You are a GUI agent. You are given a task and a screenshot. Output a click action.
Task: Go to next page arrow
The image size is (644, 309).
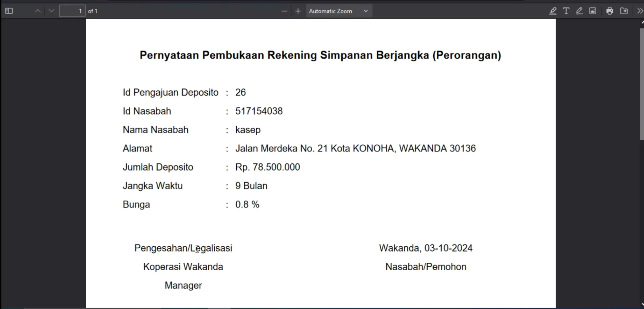pyautogui.click(x=51, y=11)
